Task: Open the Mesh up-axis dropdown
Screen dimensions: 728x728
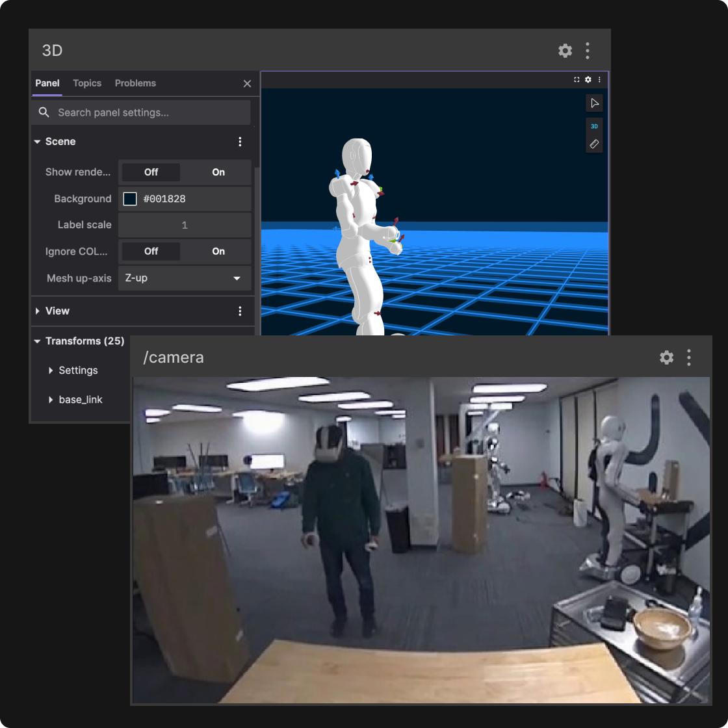Action: click(184, 278)
